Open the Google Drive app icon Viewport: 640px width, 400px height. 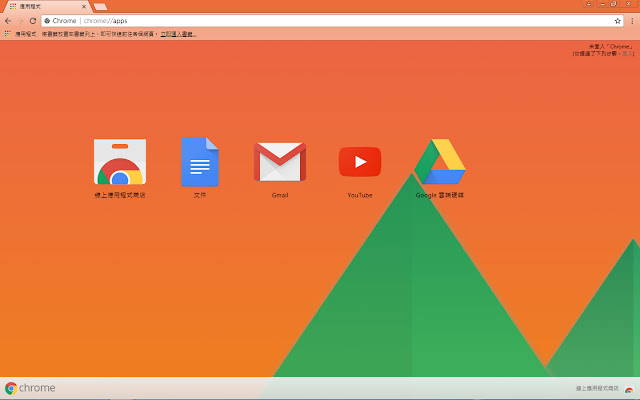tap(440, 162)
